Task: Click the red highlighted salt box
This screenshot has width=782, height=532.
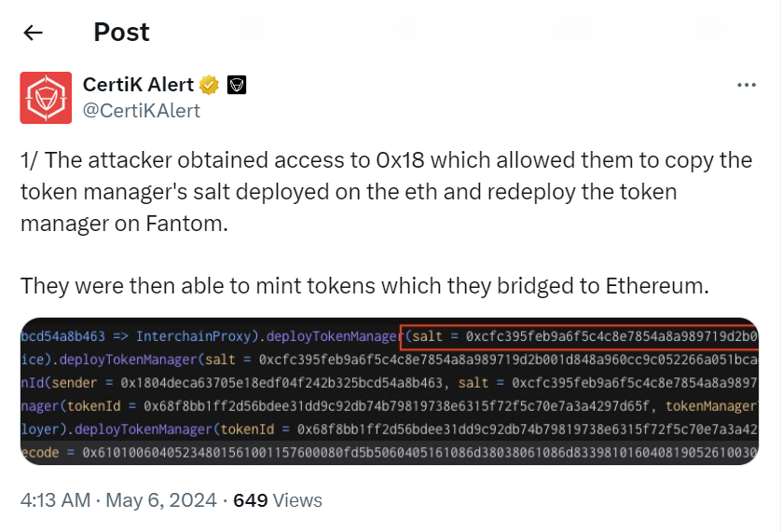Action: point(578,335)
